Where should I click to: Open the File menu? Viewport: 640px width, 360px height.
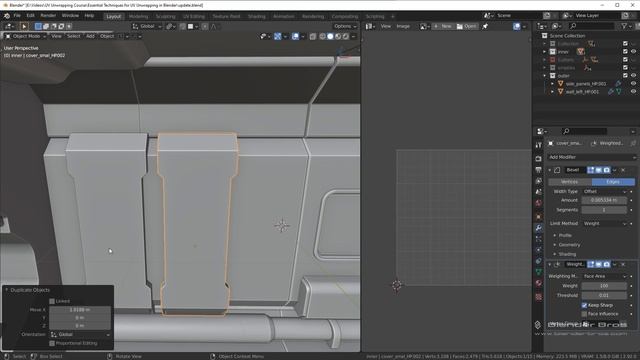pos(17,16)
